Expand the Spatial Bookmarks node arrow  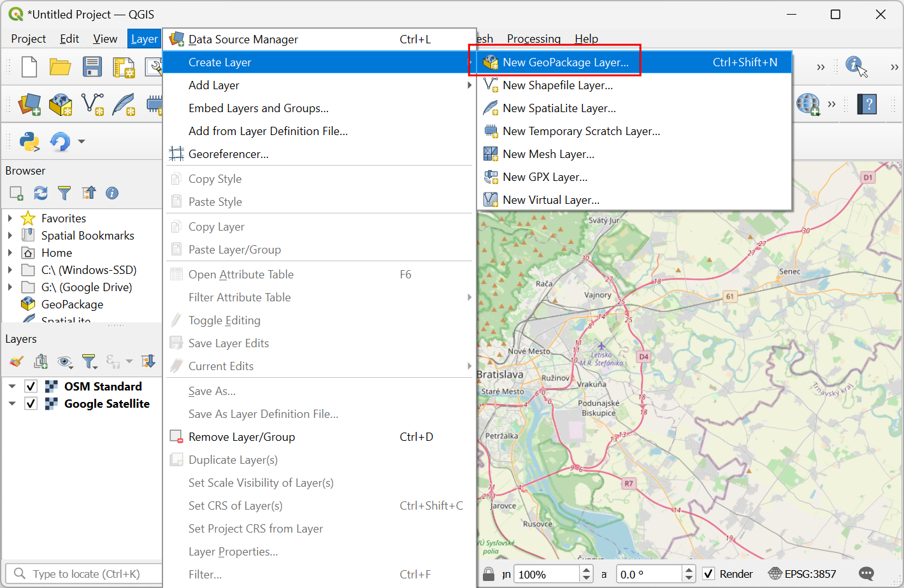point(10,235)
